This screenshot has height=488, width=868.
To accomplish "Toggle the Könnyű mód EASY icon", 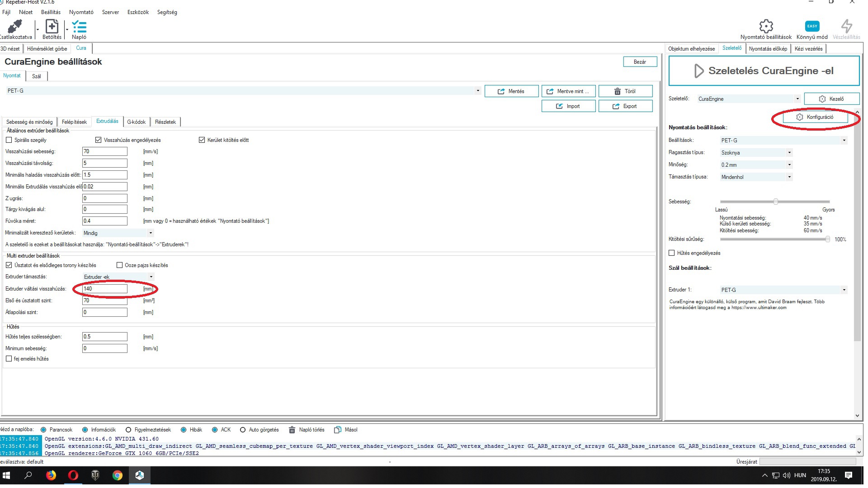I will (812, 26).
